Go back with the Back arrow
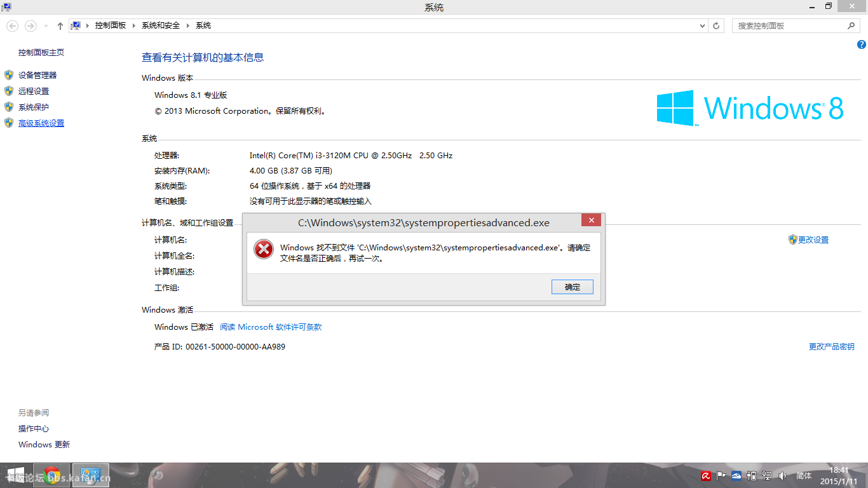Screen dimensions: 868x488 click(12, 25)
